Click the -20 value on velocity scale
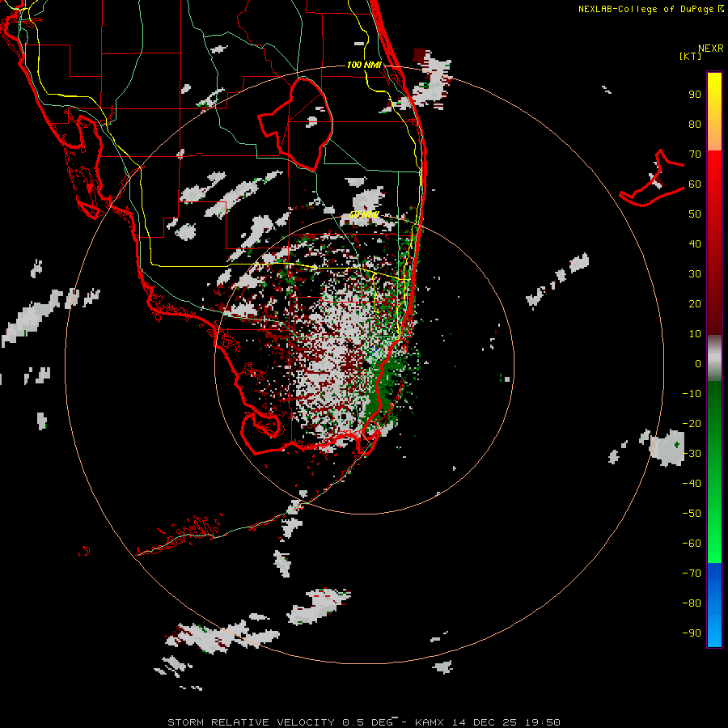728x728 pixels. pyautogui.click(x=692, y=423)
